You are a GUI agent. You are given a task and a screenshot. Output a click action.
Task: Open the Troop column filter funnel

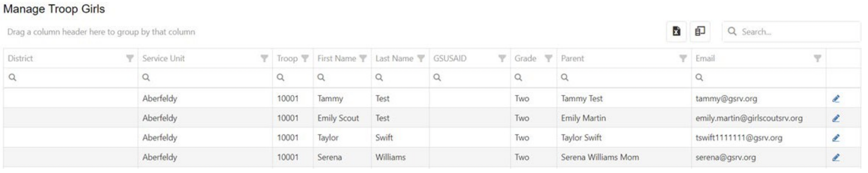tap(305, 58)
